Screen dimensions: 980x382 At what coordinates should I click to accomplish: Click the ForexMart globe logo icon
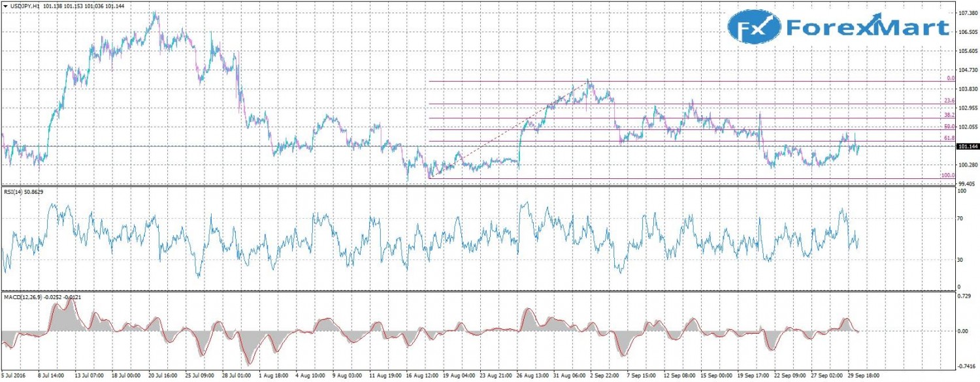(755, 27)
